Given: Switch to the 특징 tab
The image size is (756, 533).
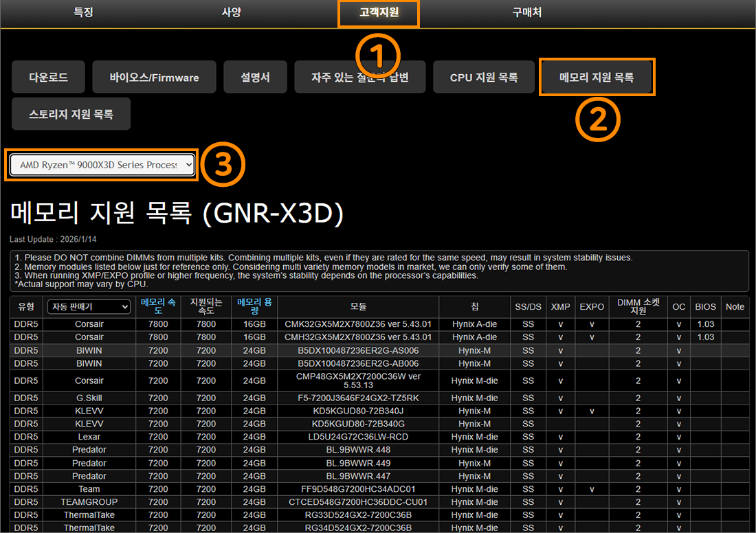Looking at the screenshot, I should tap(83, 12).
